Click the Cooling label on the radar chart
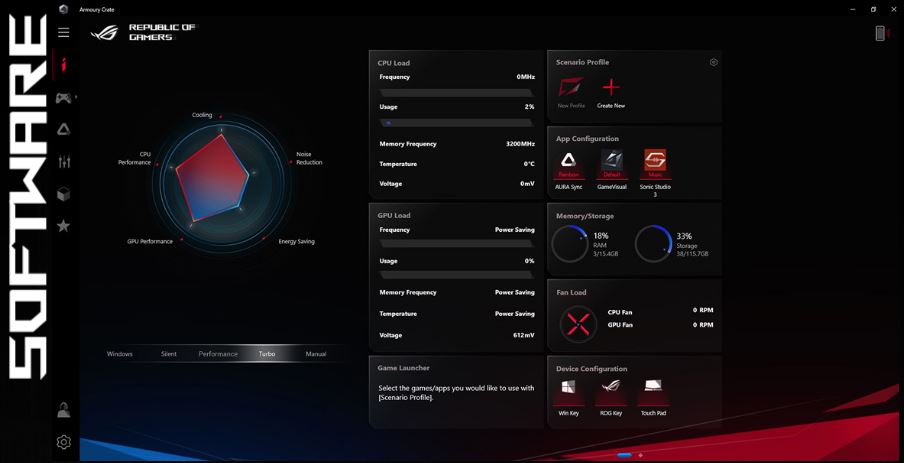This screenshot has height=463, width=904. tap(202, 115)
